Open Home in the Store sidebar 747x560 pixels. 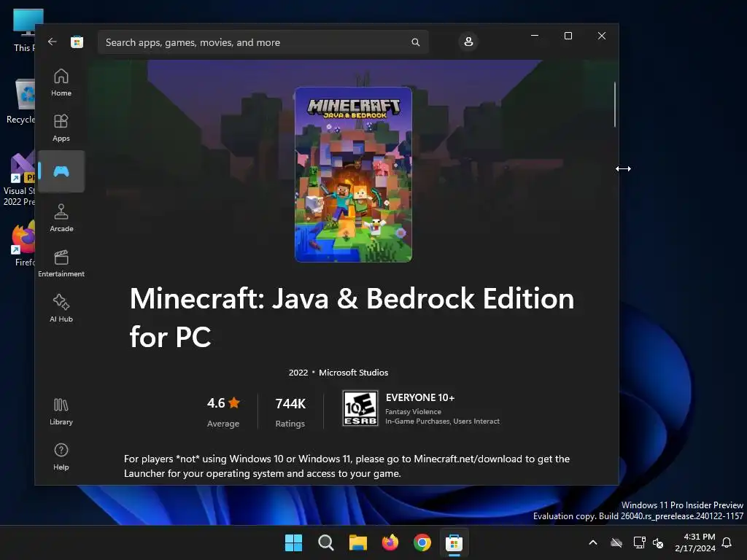click(x=61, y=82)
